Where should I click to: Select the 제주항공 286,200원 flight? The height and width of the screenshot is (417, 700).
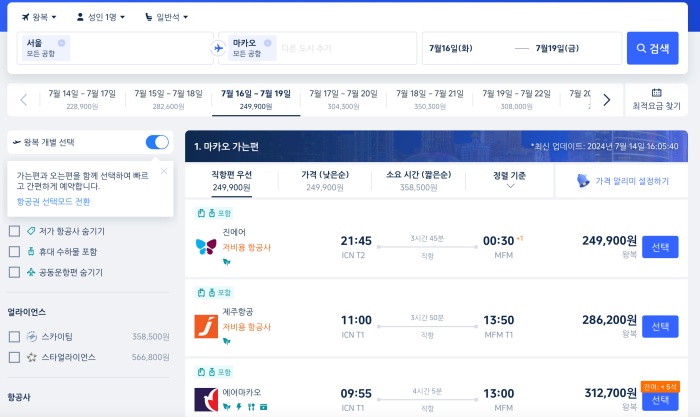(660, 326)
